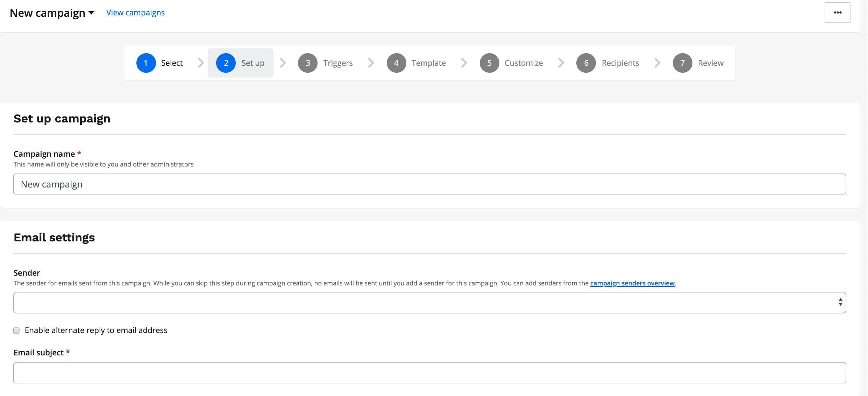Open the three-dot more options menu
Screen dimensions: 868x396
pos(837,13)
